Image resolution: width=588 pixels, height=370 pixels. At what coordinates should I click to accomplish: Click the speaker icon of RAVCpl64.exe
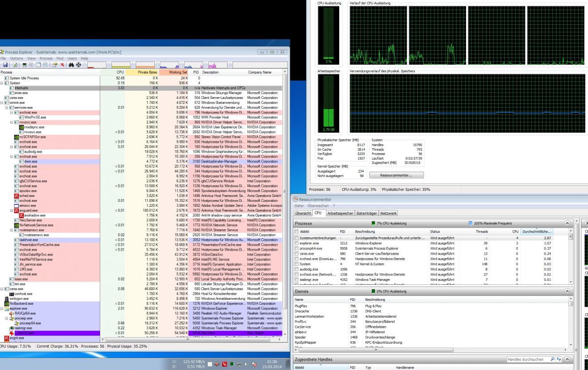click(x=12, y=314)
